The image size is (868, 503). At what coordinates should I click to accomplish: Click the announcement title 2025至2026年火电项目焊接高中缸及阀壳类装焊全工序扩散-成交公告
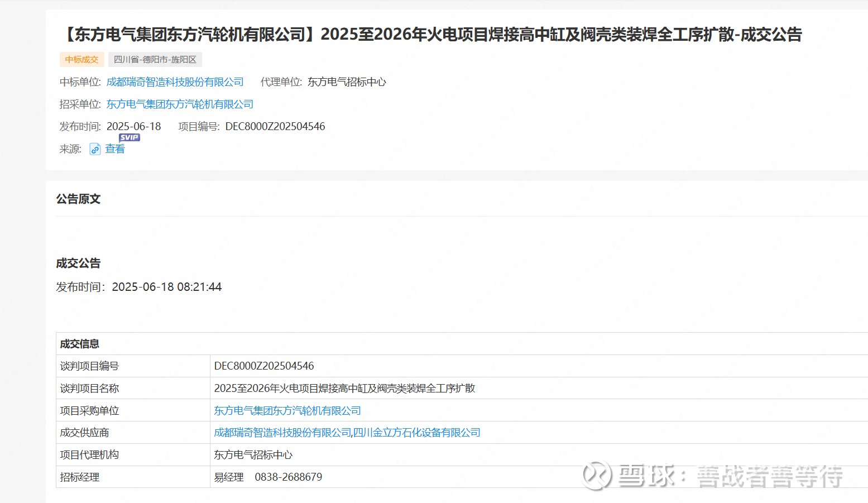(430, 35)
